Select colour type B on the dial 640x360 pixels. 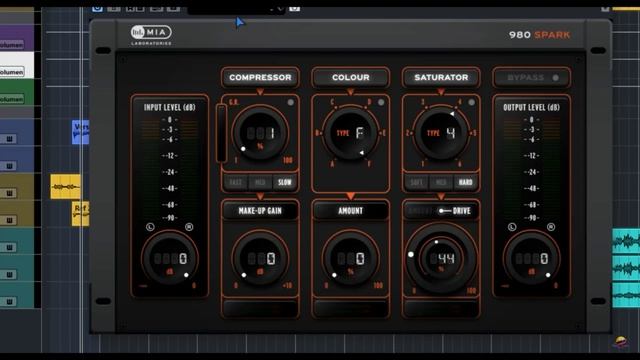click(x=317, y=133)
